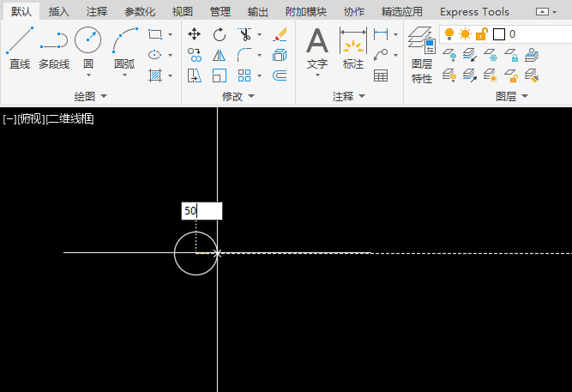572x392 pixels.
Task: Toggle the layer on/off lightbulb
Action: (449, 34)
